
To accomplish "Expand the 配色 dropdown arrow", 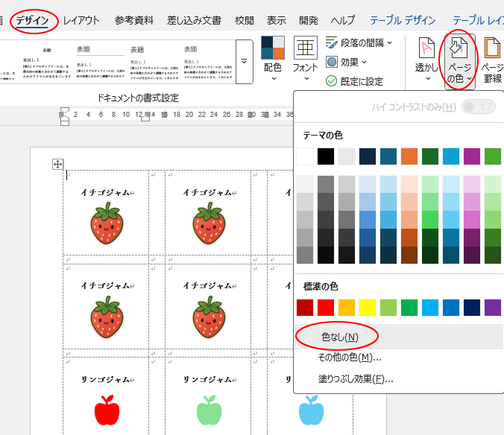I will tap(274, 78).
